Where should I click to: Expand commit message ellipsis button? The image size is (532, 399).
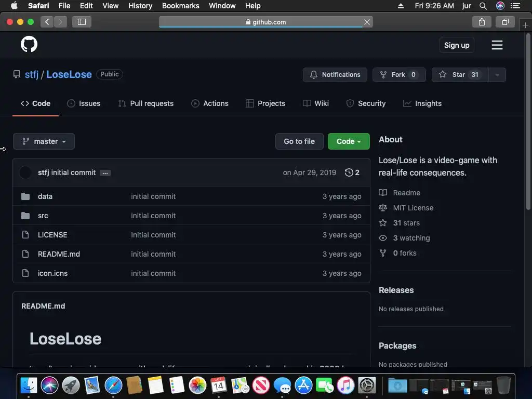105,173
